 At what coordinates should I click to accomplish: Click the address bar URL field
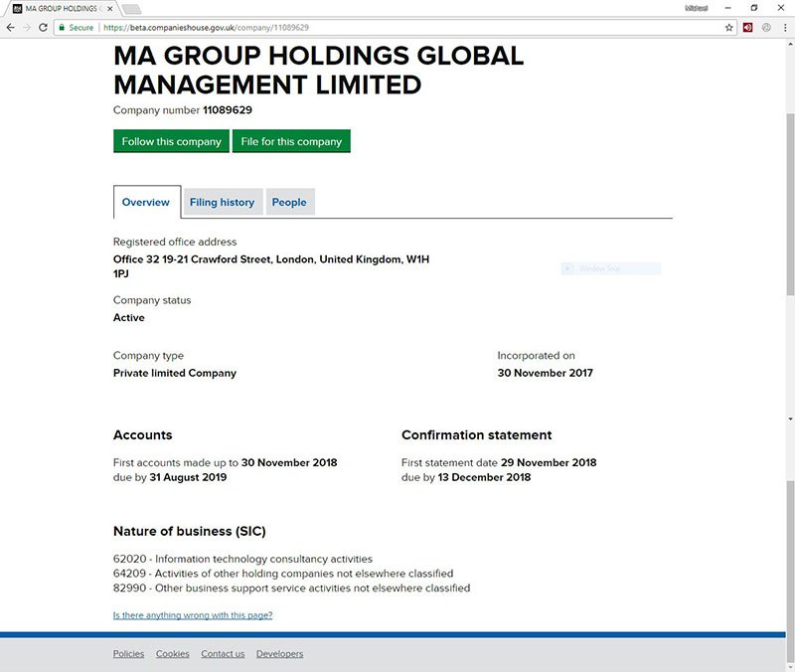tap(396, 28)
